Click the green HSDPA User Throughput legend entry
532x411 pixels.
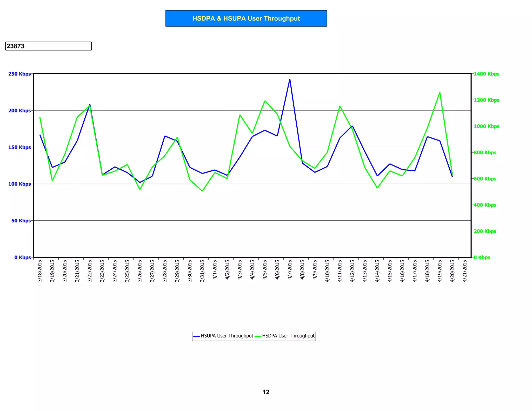coord(285,336)
